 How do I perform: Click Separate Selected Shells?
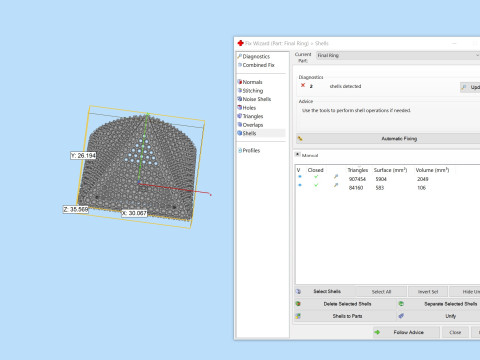(x=439, y=304)
